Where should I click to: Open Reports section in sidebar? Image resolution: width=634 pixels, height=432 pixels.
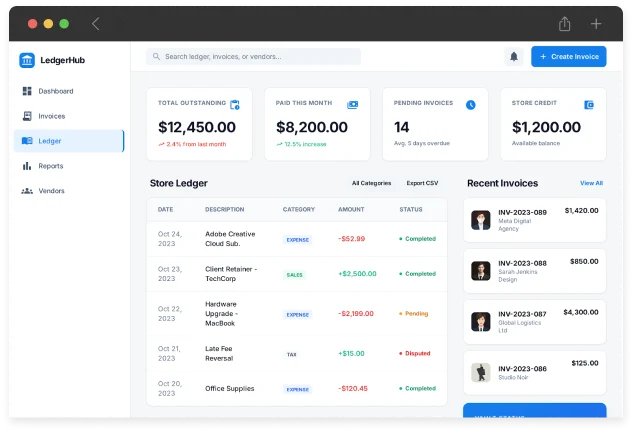coord(69,166)
